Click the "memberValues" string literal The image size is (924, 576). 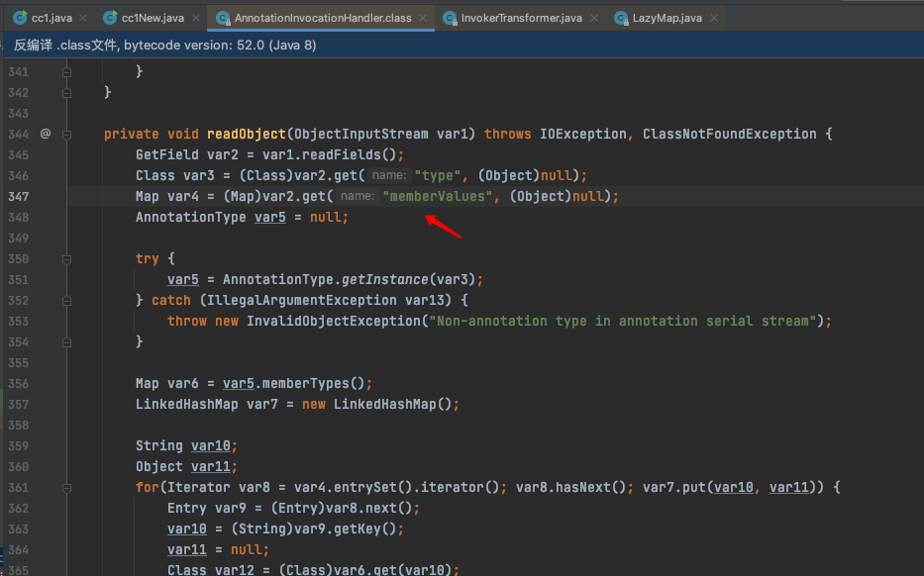(x=438, y=197)
